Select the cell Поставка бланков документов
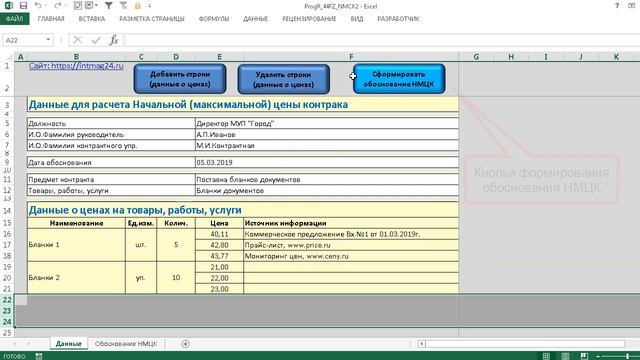Image resolution: width=640 pixels, height=360 pixels. (x=327, y=180)
